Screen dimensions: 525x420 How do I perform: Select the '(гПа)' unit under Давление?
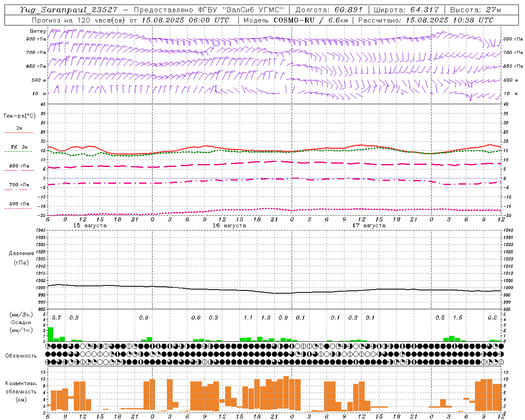21,262
